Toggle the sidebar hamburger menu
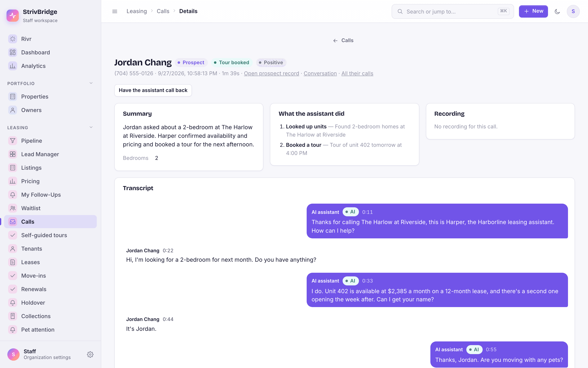This screenshot has width=588, height=368. pos(115,11)
